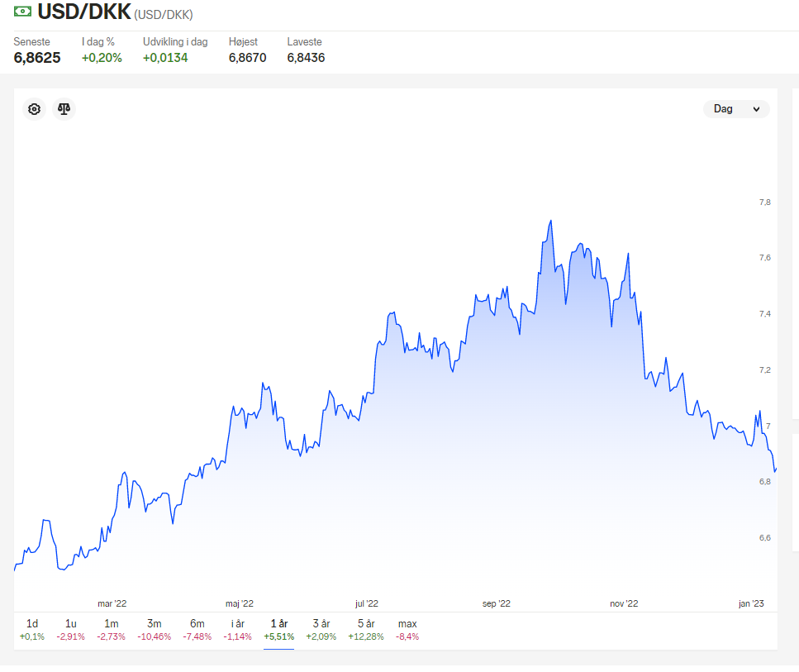
Task: Select the active 1 år range tab
Action: click(278, 630)
